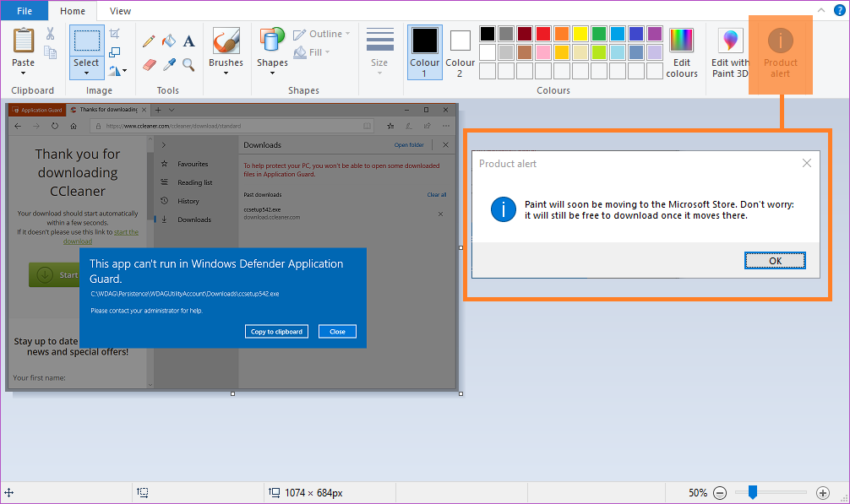The height and width of the screenshot is (504, 850).
Task: Pick the dark red colour swatch
Action: tap(524, 34)
